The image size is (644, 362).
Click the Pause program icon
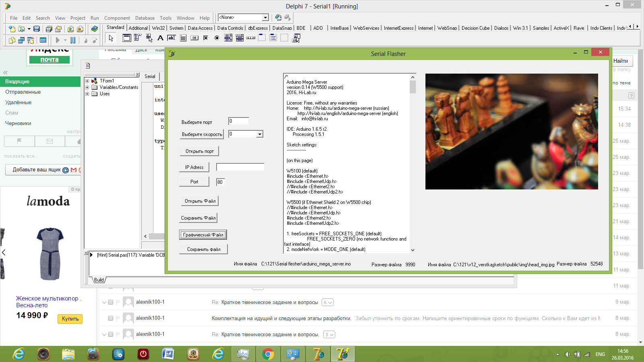[73, 40]
